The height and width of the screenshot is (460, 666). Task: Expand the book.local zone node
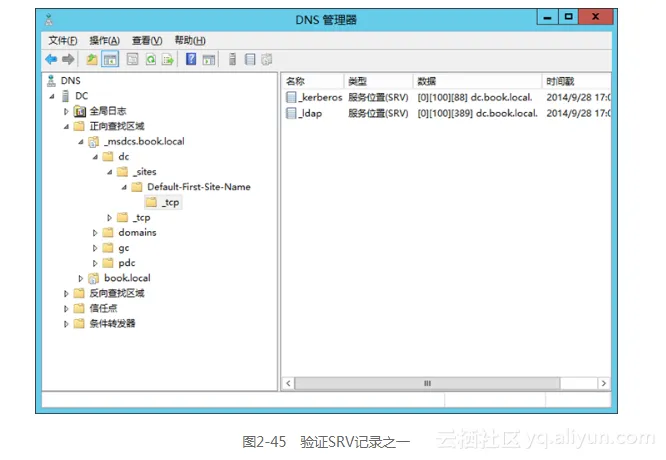(80, 278)
